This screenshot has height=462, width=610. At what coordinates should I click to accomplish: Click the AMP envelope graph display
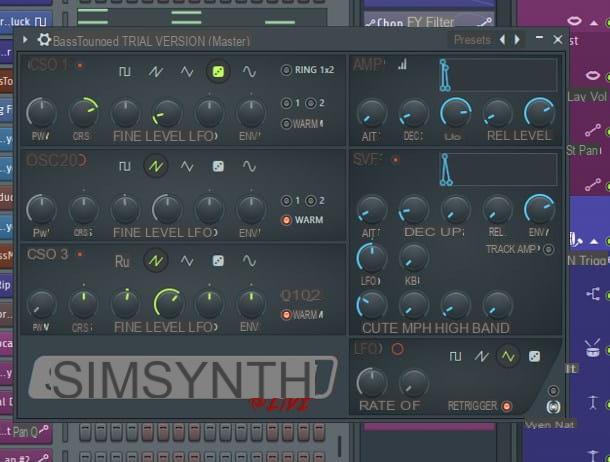(498, 75)
